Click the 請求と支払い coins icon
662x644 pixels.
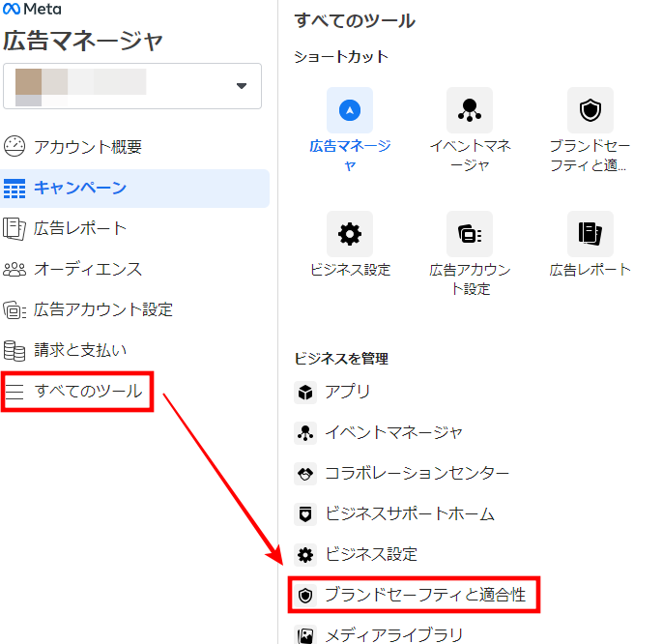point(14,351)
